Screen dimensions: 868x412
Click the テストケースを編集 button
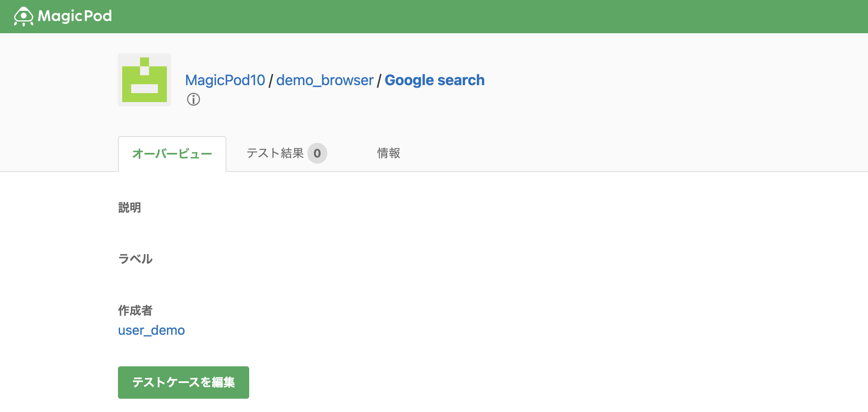tap(184, 383)
